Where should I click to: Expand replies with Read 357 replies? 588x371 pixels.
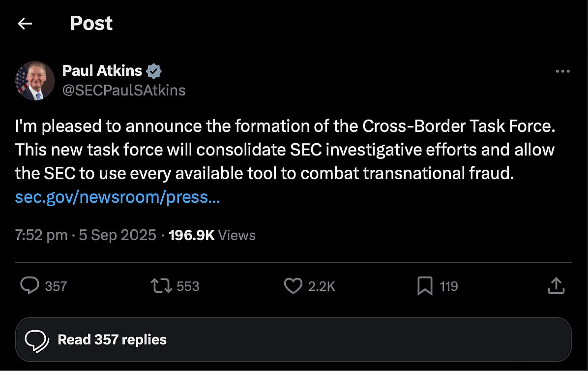point(112,339)
